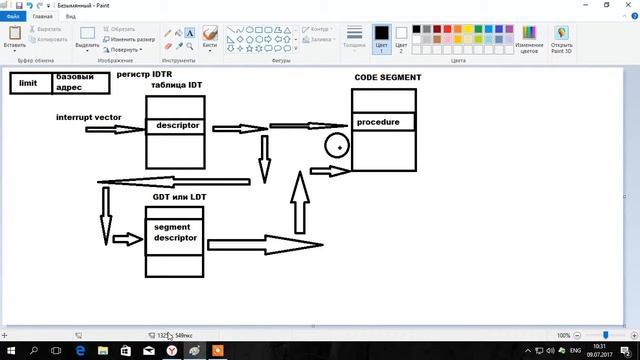Pick the Oval shape
The width and height of the screenshot is (640, 360).
point(249,30)
